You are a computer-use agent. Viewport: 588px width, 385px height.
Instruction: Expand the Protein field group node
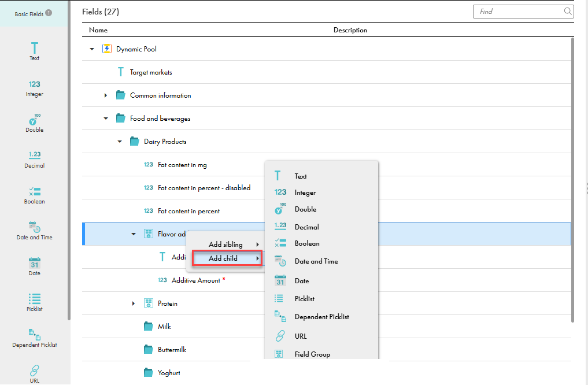(x=134, y=303)
